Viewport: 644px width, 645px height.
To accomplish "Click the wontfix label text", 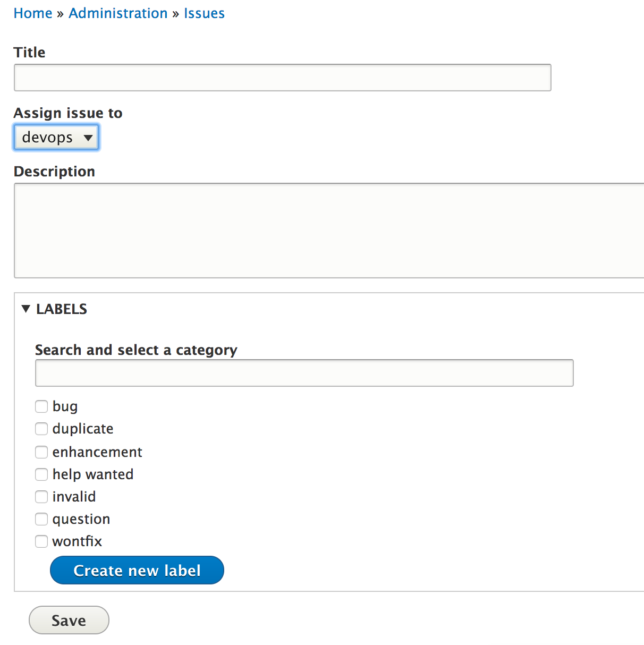I will click(77, 541).
